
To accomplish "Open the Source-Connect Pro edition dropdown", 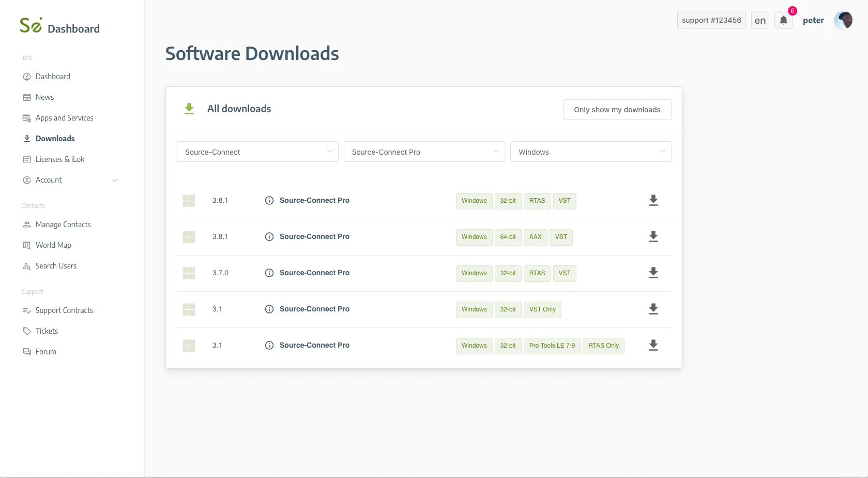I will tap(424, 152).
